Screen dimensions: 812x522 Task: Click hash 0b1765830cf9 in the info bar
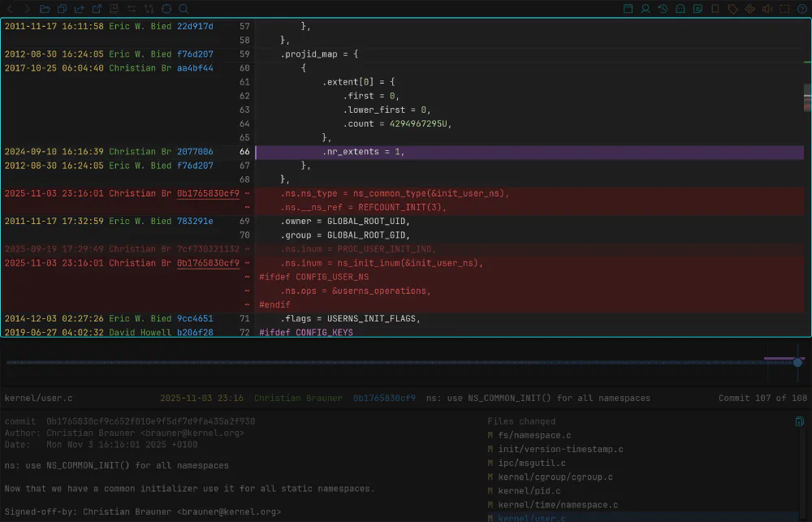coord(384,399)
